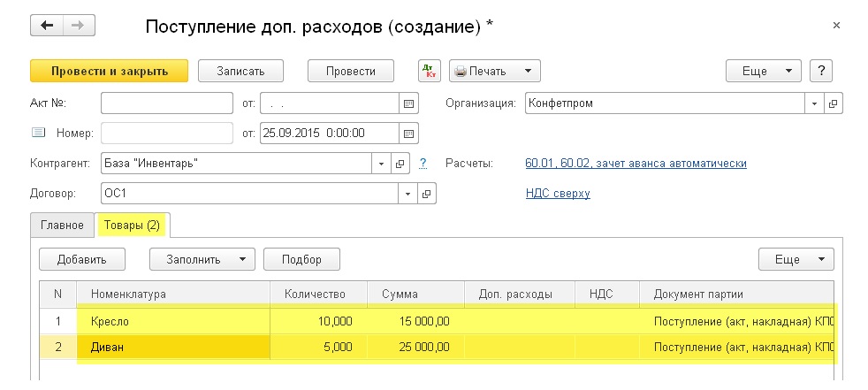The height and width of the screenshot is (390, 868).
Task: Click the НДС column header
Action: point(607,294)
